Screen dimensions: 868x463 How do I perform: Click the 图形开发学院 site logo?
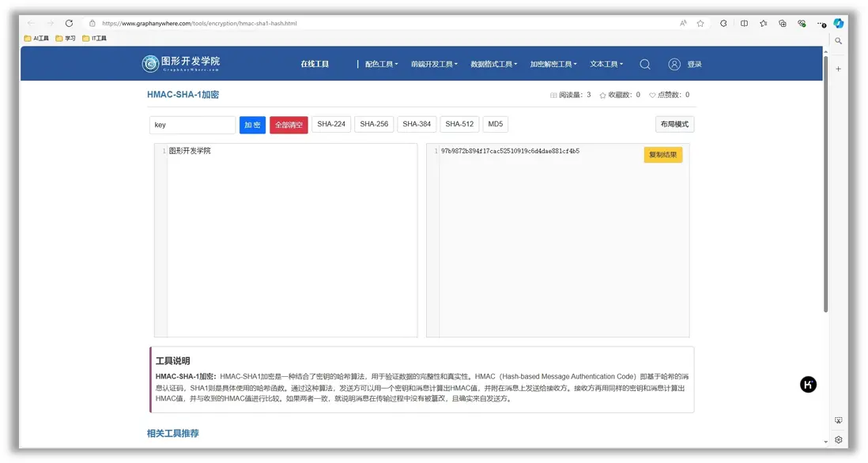(181, 64)
